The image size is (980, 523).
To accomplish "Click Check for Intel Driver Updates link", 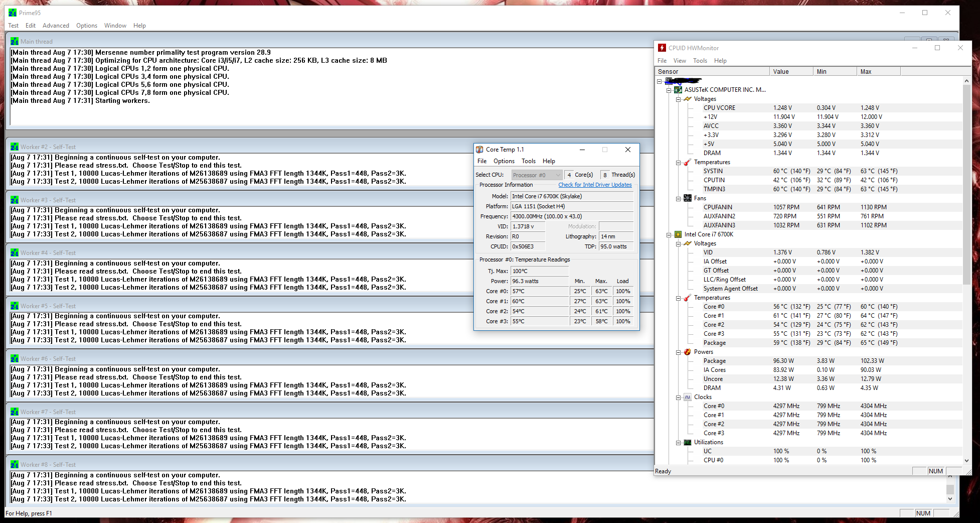I will click(595, 185).
